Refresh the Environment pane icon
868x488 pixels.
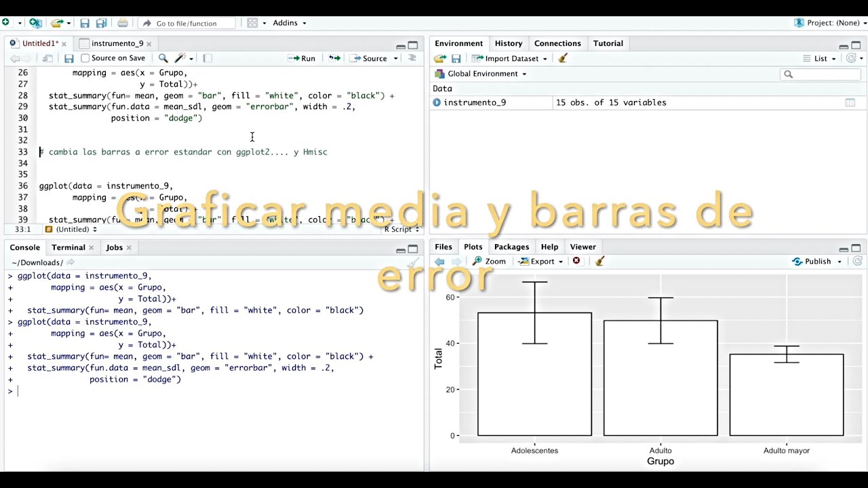[x=852, y=58]
